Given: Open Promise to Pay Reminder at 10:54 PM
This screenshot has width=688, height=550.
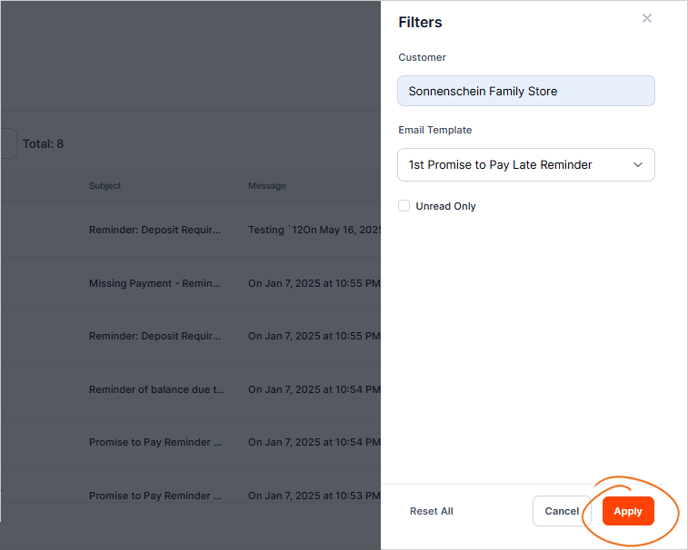Looking at the screenshot, I should click(154, 442).
